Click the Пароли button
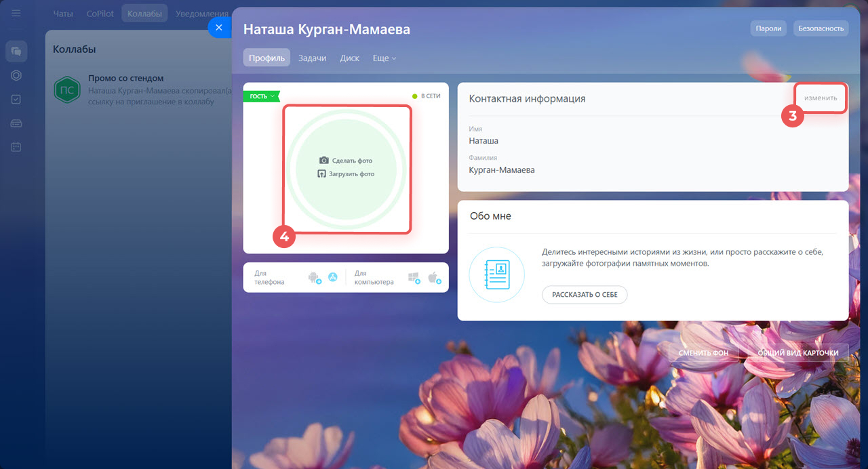The image size is (868, 469). pos(768,28)
